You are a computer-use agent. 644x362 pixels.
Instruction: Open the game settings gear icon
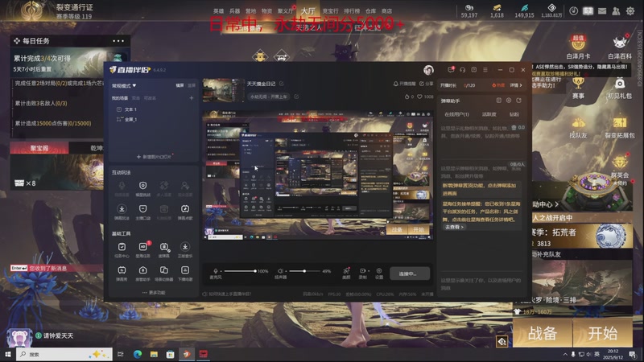630,11
